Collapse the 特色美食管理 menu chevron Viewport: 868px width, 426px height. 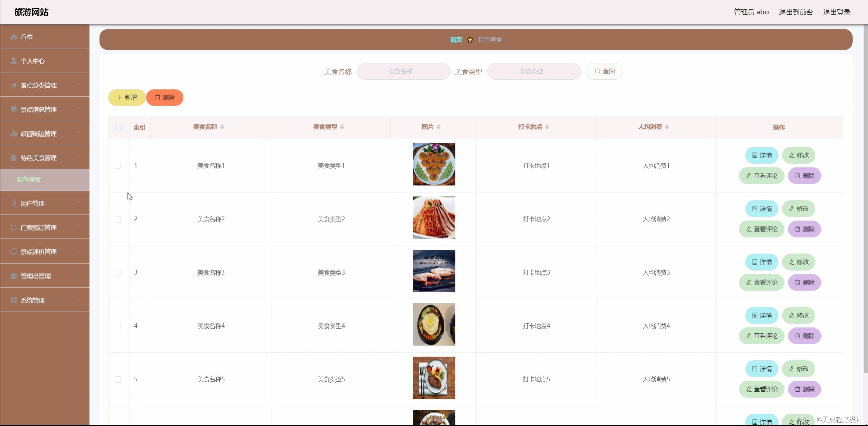pyautogui.click(x=78, y=157)
